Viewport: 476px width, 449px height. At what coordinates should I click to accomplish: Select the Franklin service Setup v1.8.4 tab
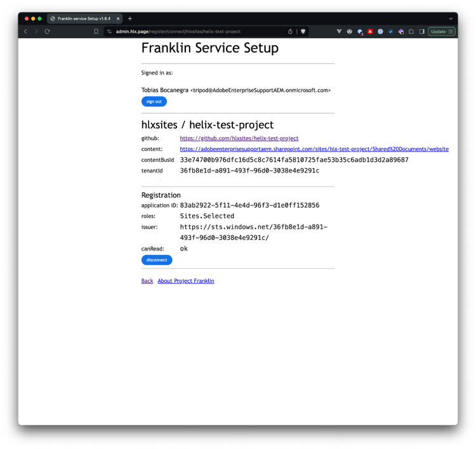84,18
